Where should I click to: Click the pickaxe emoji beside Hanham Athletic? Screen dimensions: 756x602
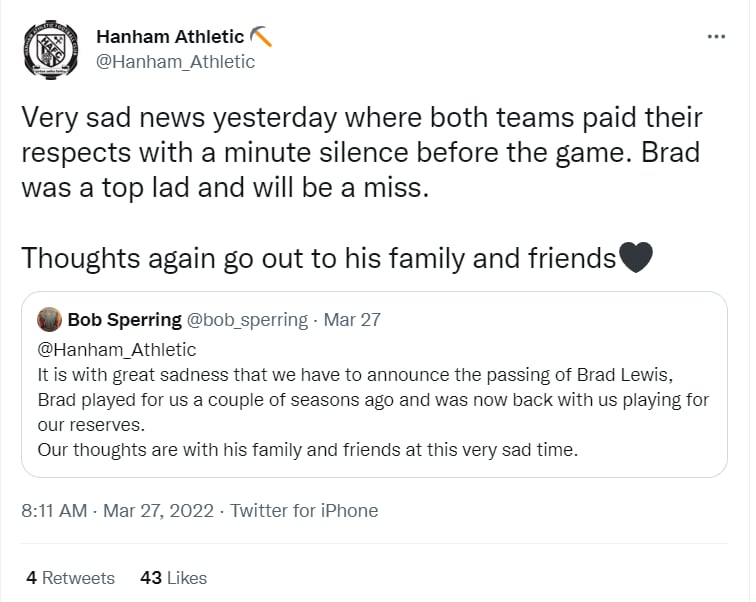(261, 37)
